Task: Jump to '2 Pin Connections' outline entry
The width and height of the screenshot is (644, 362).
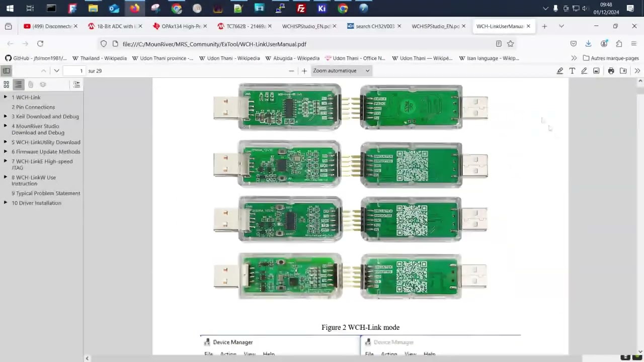Action: (x=33, y=107)
